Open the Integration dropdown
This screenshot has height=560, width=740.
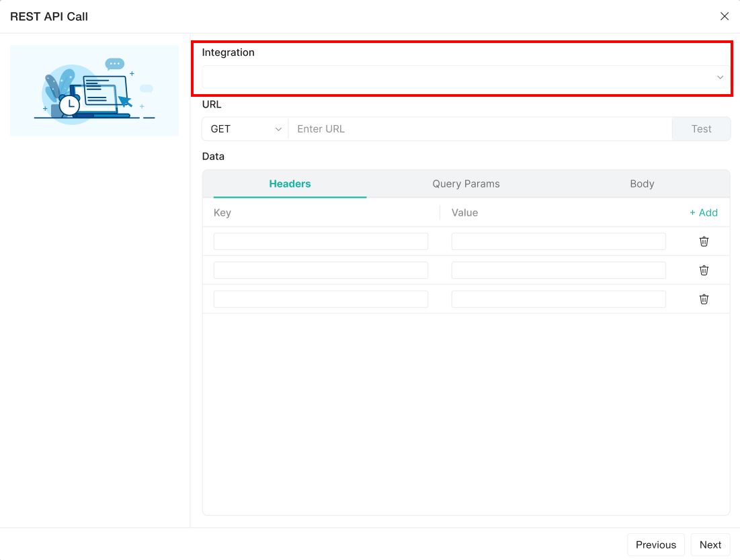click(x=465, y=77)
